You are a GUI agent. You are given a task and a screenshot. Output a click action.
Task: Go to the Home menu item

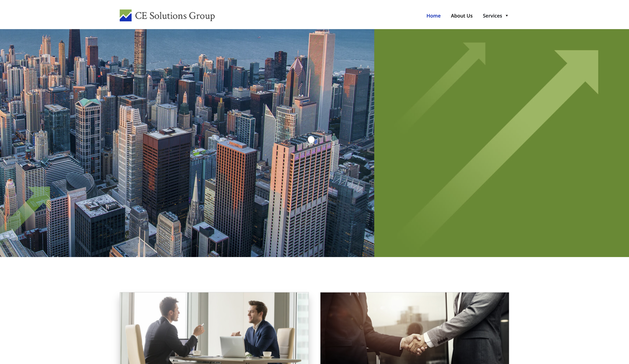point(433,16)
